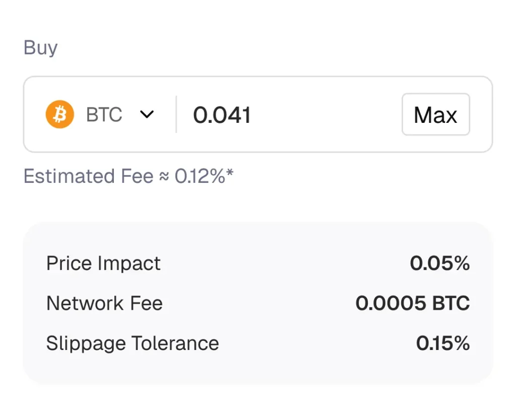Viewport: 516px width, 420px height.
Task: Click the orange Bitcoin logo icon
Action: pos(60,114)
